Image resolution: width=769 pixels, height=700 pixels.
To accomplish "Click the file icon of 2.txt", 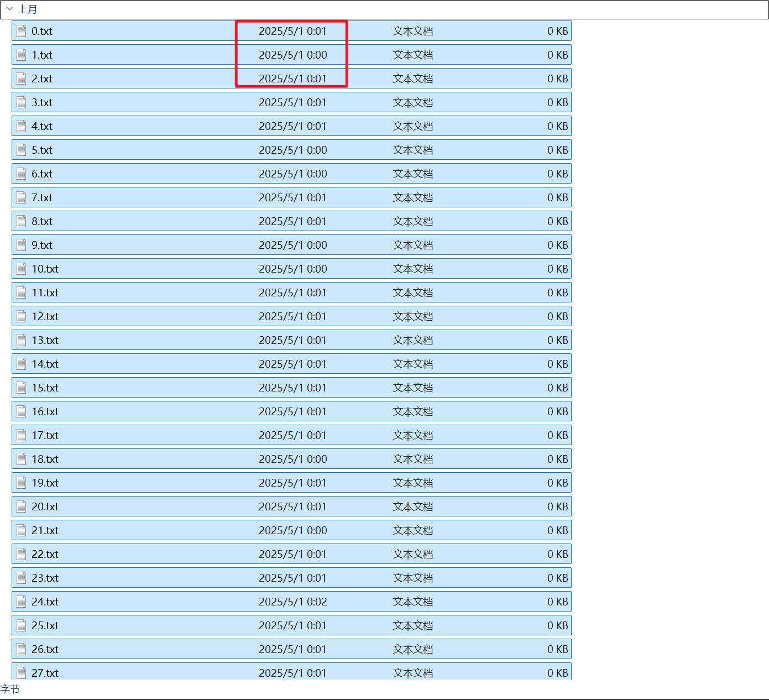I will (22, 79).
